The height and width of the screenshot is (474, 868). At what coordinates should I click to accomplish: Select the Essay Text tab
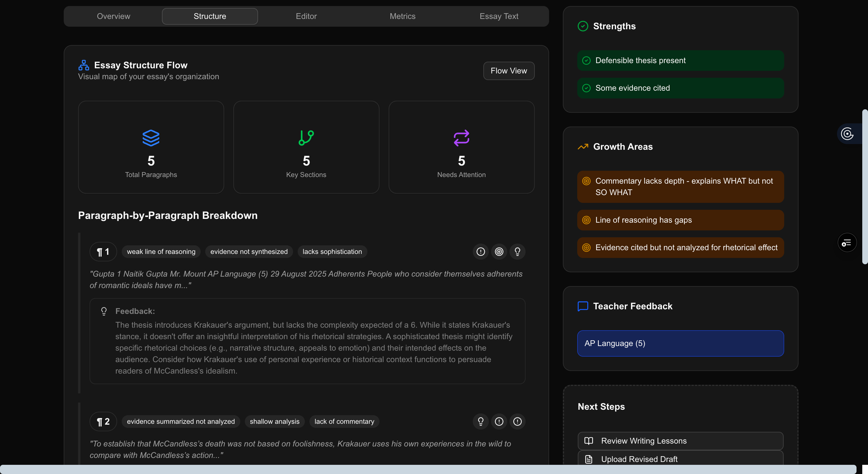click(499, 16)
